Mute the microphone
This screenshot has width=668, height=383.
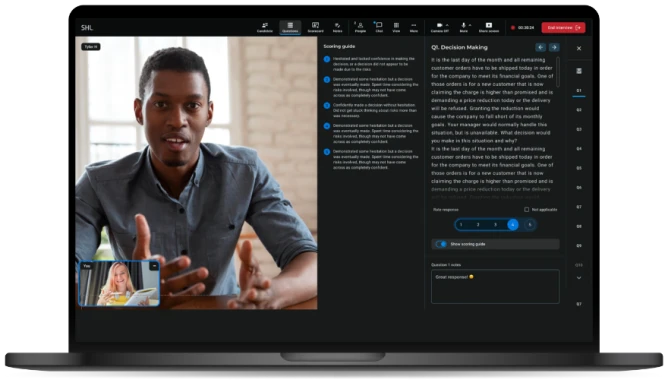click(x=464, y=28)
